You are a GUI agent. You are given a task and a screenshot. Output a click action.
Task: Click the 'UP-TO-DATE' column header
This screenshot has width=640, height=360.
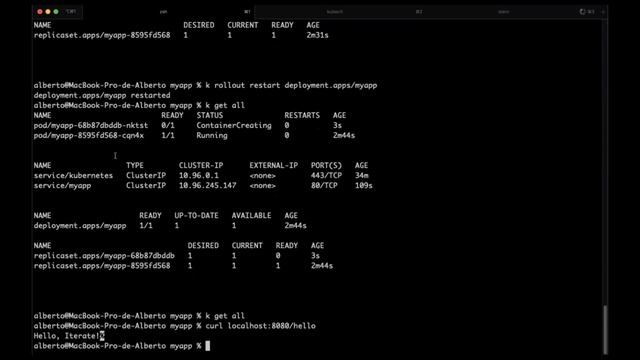(x=196, y=216)
